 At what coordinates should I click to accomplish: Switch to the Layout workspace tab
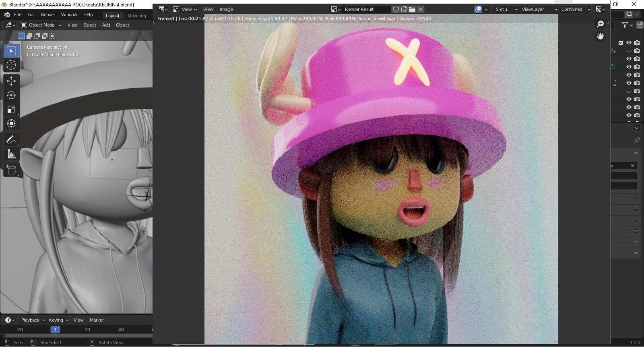pyautogui.click(x=113, y=16)
